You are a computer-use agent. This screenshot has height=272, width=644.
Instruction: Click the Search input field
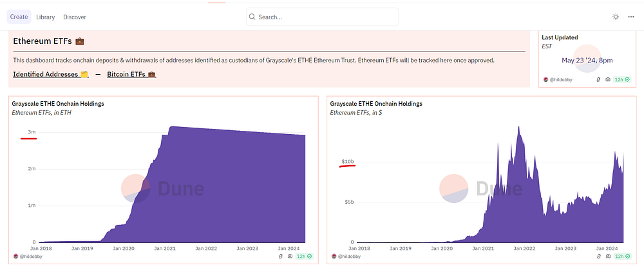click(x=323, y=17)
